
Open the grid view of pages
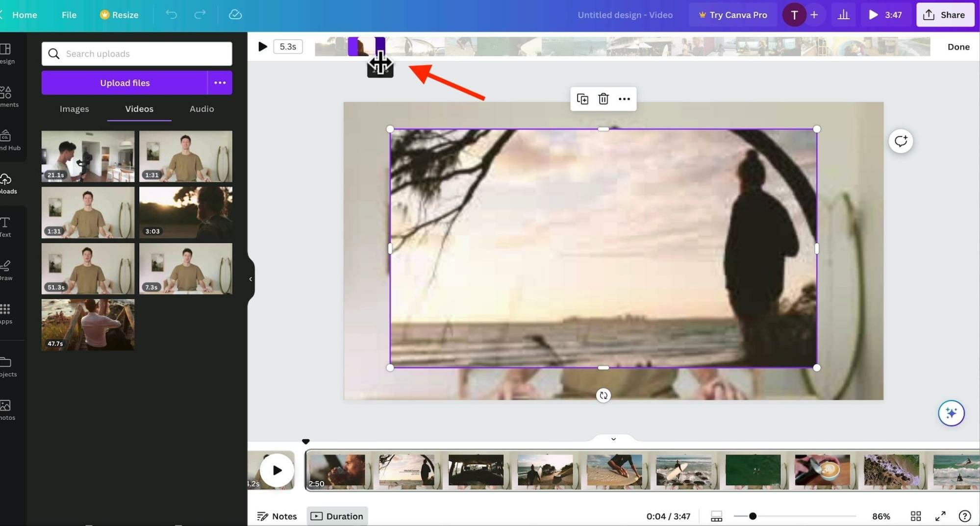pyautogui.click(x=915, y=516)
